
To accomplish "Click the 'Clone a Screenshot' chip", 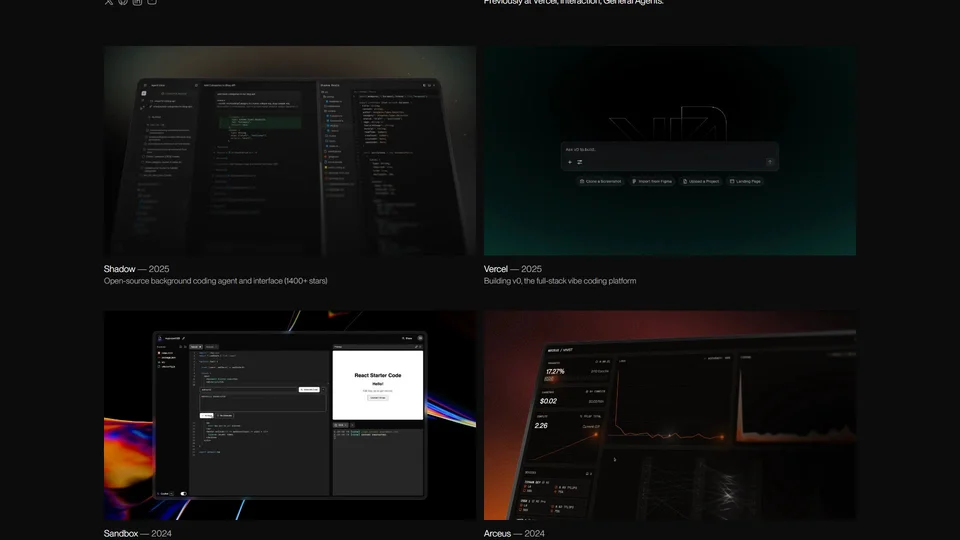I will click(600, 181).
